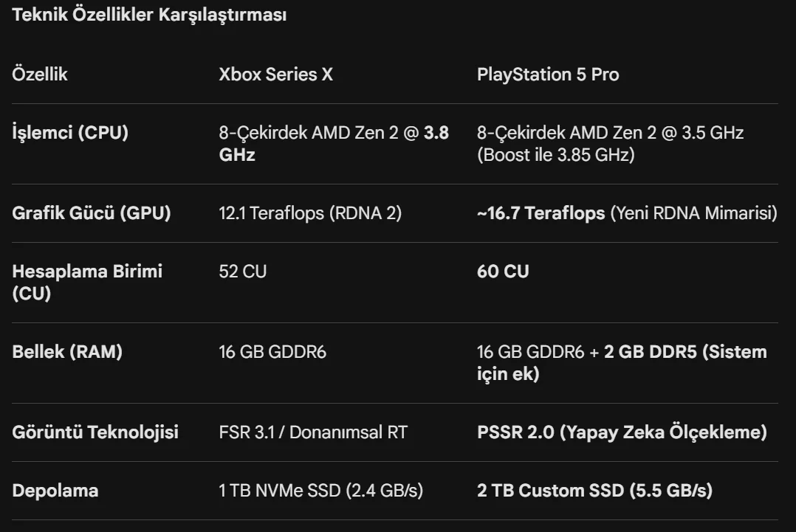Click the "Teknik Özellikler Karşılaştırması" heading
This screenshot has width=796, height=532.
pyautogui.click(x=149, y=15)
